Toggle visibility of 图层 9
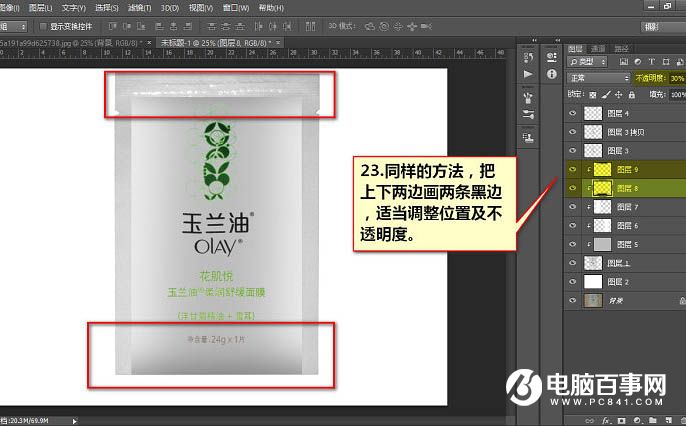Image resolution: width=686 pixels, height=426 pixels. pyautogui.click(x=572, y=169)
